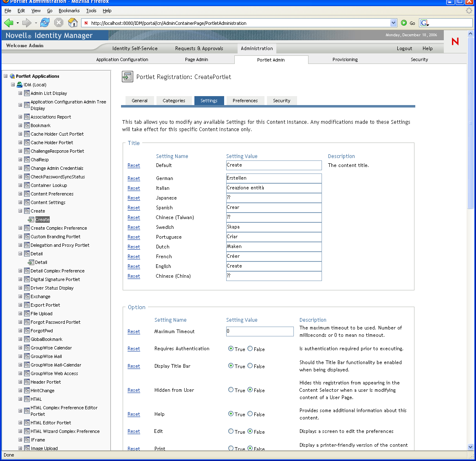Click the green Go icon

404,23
